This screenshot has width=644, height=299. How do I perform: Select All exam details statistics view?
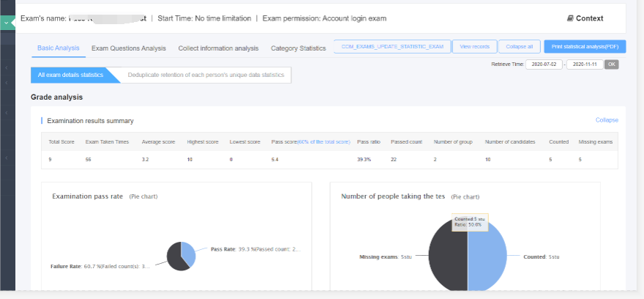tap(71, 75)
